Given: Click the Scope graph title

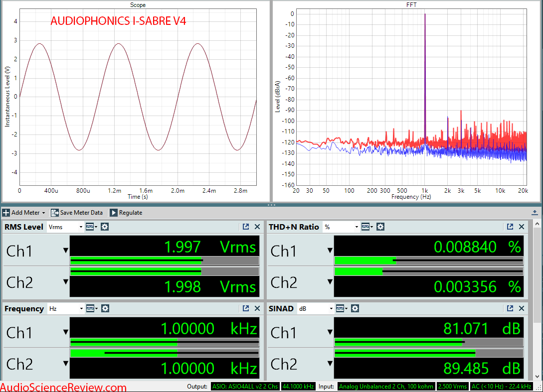Looking at the screenshot, I should point(138,5).
